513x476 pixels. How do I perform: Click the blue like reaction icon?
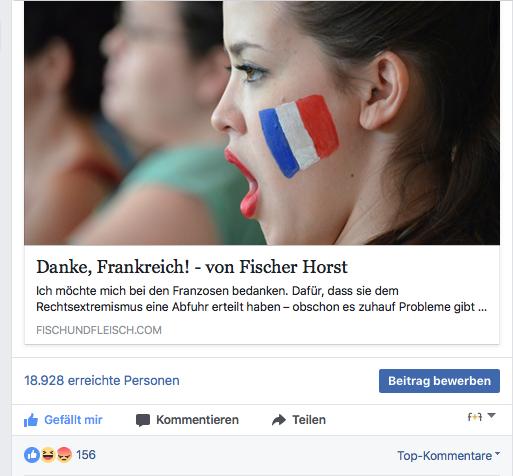[32, 455]
